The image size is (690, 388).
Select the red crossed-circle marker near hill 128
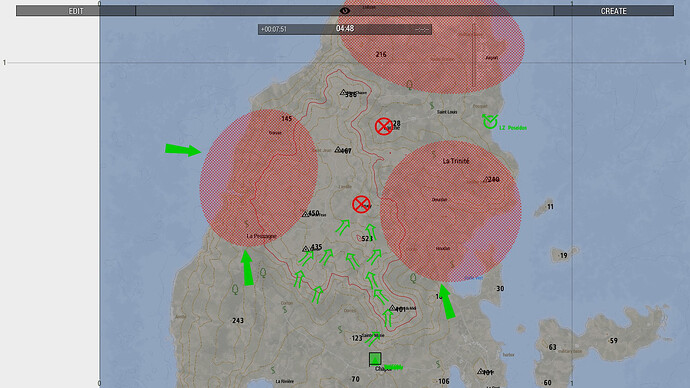[x=384, y=126]
